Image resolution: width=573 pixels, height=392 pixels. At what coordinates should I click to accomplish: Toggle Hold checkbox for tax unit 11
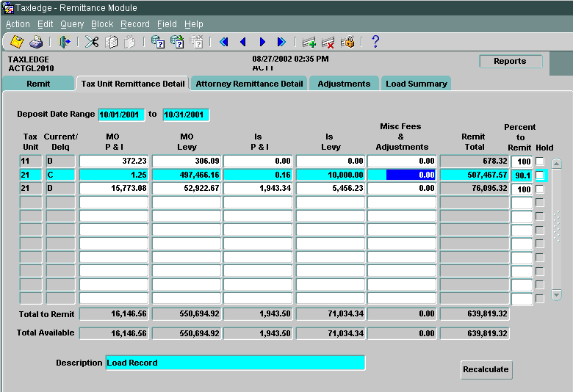click(540, 161)
